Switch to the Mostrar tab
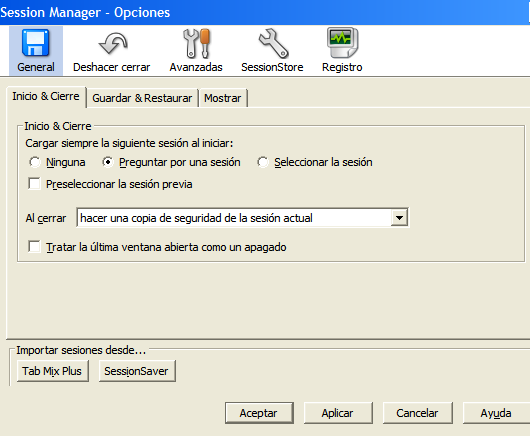Screen dimensions: 530x436 tap(223, 98)
